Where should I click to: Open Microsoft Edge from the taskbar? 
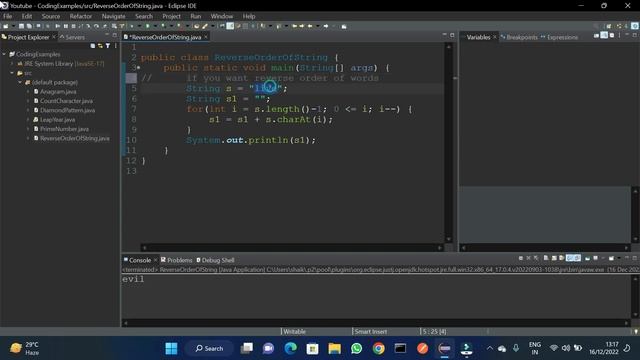(290, 348)
